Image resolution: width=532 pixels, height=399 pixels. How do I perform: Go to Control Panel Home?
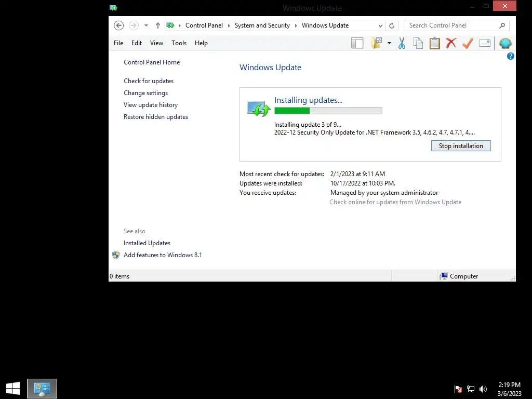(x=152, y=62)
